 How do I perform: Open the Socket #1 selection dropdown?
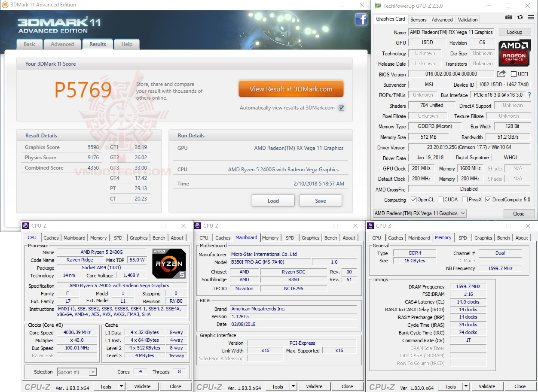point(77,372)
